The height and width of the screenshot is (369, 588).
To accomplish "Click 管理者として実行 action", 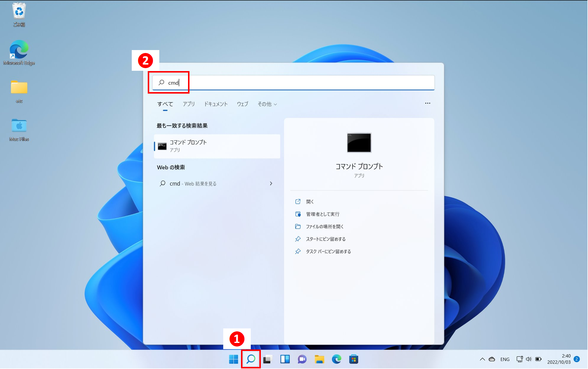I will 322,214.
